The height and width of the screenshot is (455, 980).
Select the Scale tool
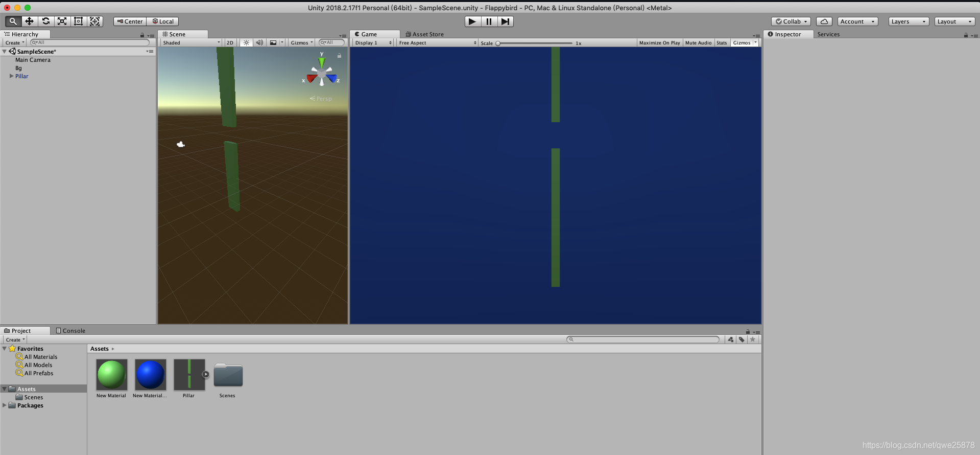[x=62, y=21]
